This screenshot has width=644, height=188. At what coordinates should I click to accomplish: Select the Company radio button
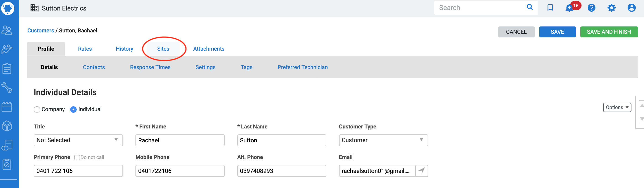point(37,110)
